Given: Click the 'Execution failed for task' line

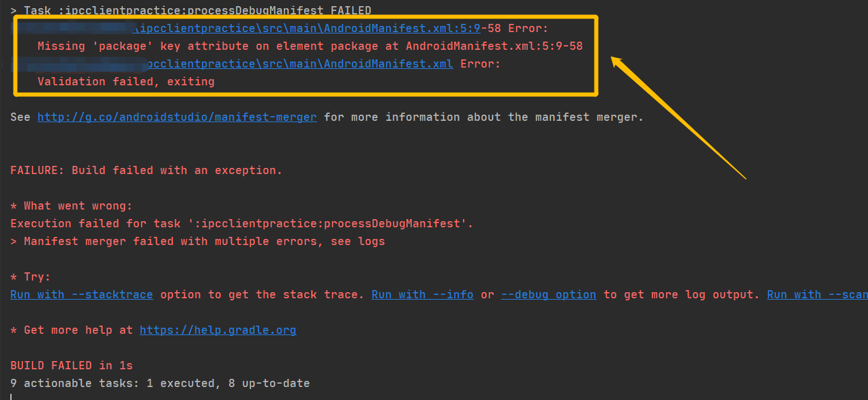Looking at the screenshot, I should pyautogui.click(x=242, y=224).
